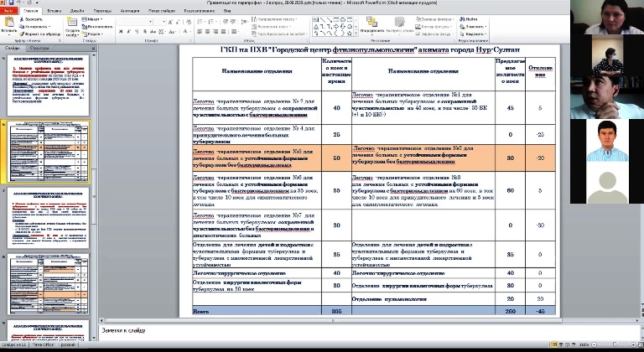Switch to the Структура (Outline) pane tab
The height and width of the screenshot is (352, 644).
tap(39, 49)
